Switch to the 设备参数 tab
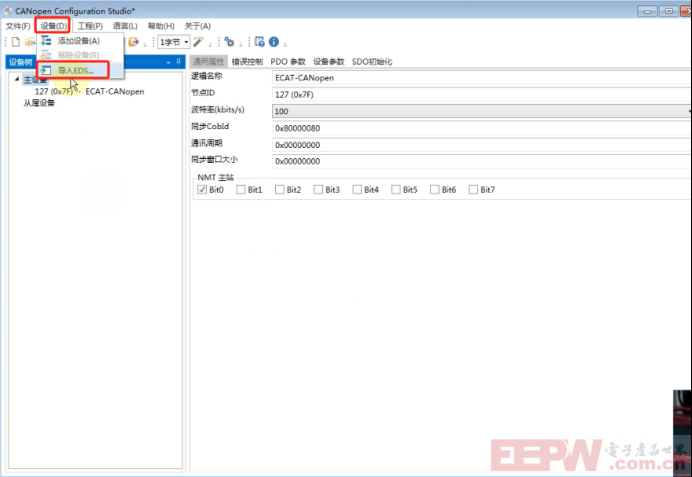 [x=328, y=61]
